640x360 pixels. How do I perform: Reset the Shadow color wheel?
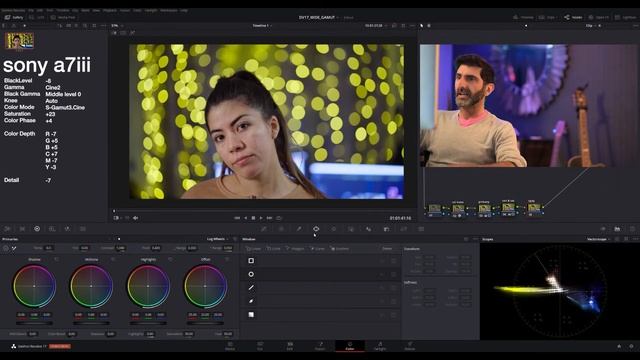point(56,259)
